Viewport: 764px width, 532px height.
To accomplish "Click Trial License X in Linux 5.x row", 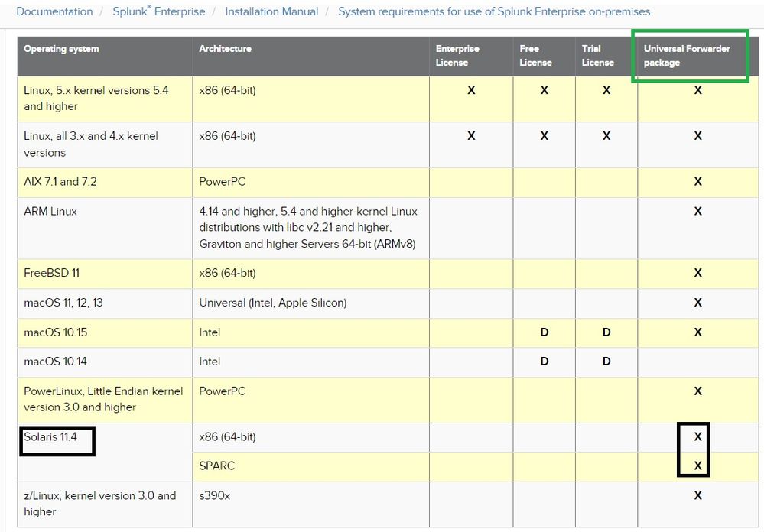I will (x=606, y=90).
